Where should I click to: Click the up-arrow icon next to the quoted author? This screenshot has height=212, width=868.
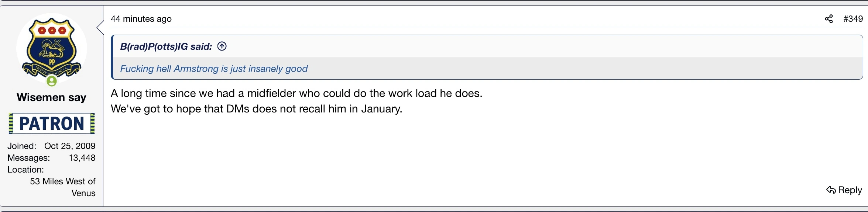pos(222,46)
